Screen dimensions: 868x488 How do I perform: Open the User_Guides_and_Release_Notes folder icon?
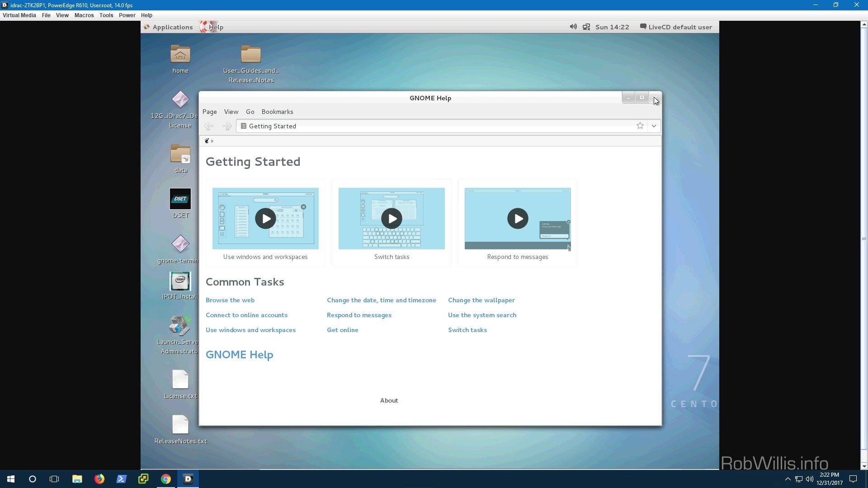(x=251, y=55)
